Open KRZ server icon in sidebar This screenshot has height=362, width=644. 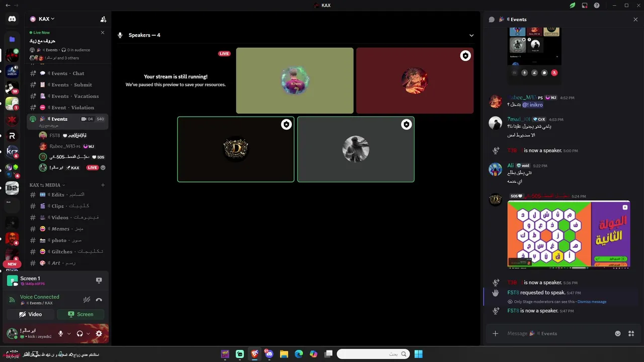(x=12, y=152)
